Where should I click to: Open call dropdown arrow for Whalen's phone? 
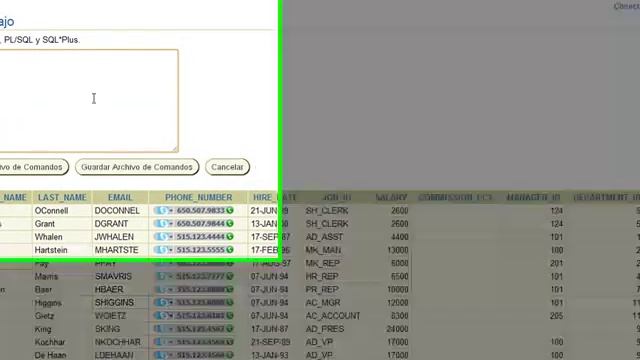(171, 237)
